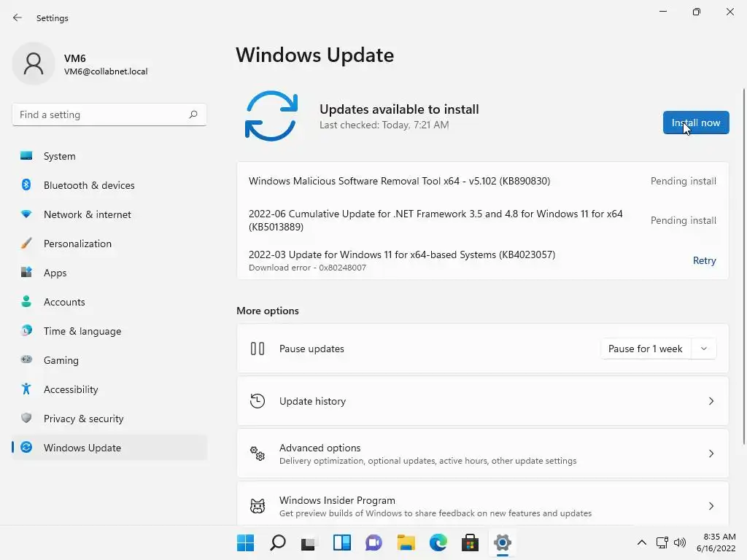The height and width of the screenshot is (560, 747).
Task: Open the Widgets panel from the taskbar
Action: click(341, 542)
